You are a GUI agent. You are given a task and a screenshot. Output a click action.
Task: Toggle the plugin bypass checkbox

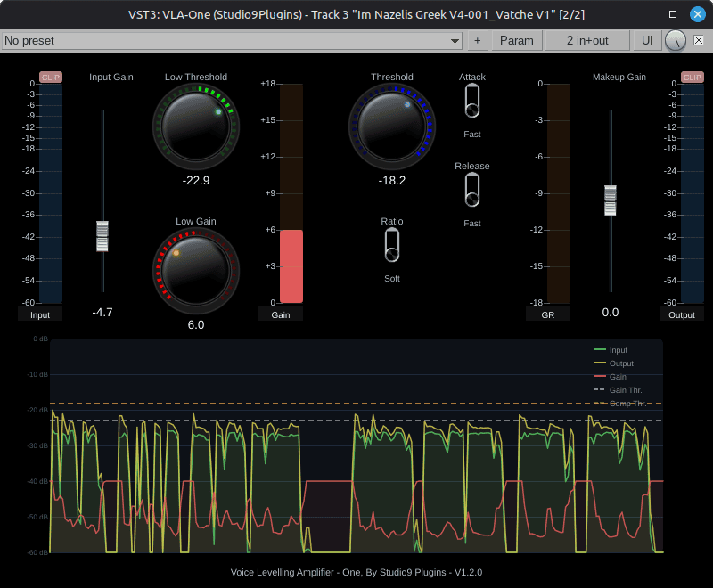pos(699,40)
